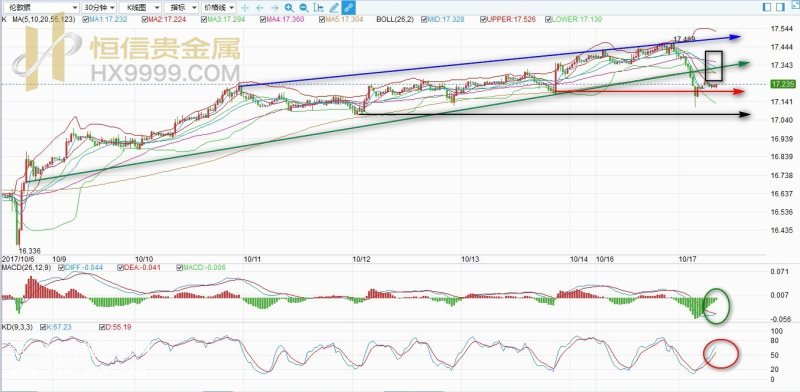Click the 10/9 date axis label
This screenshot has width=800, height=392.
pos(60,259)
